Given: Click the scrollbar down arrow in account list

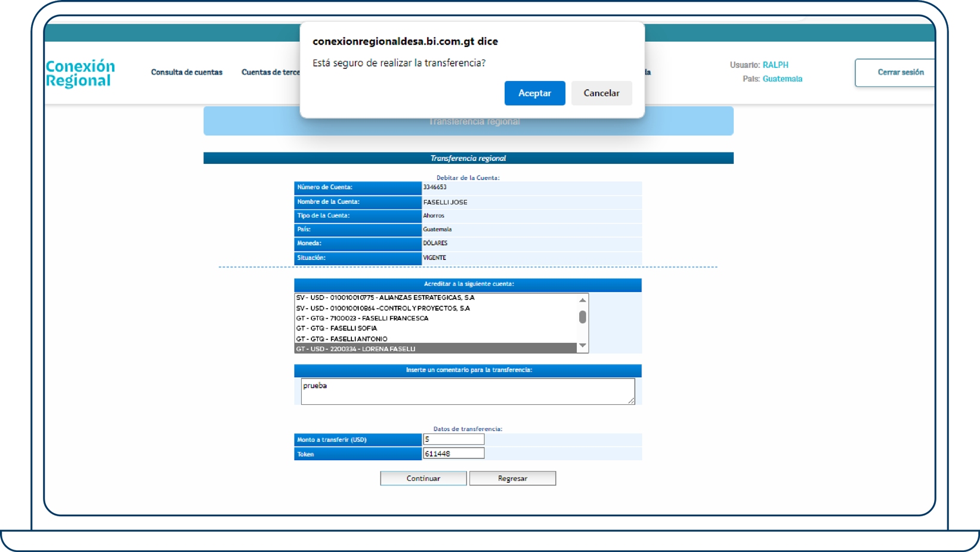Looking at the screenshot, I should click(x=583, y=346).
